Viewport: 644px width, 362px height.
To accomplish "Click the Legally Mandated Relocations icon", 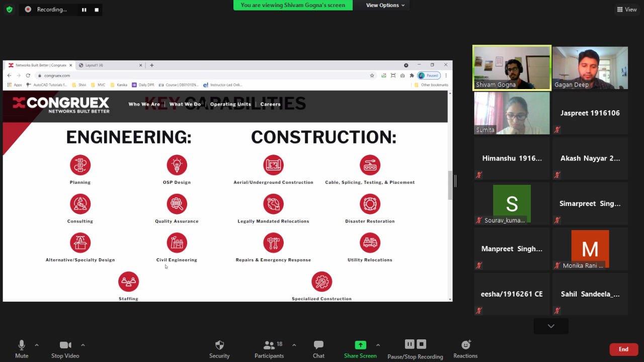I will 273,204.
